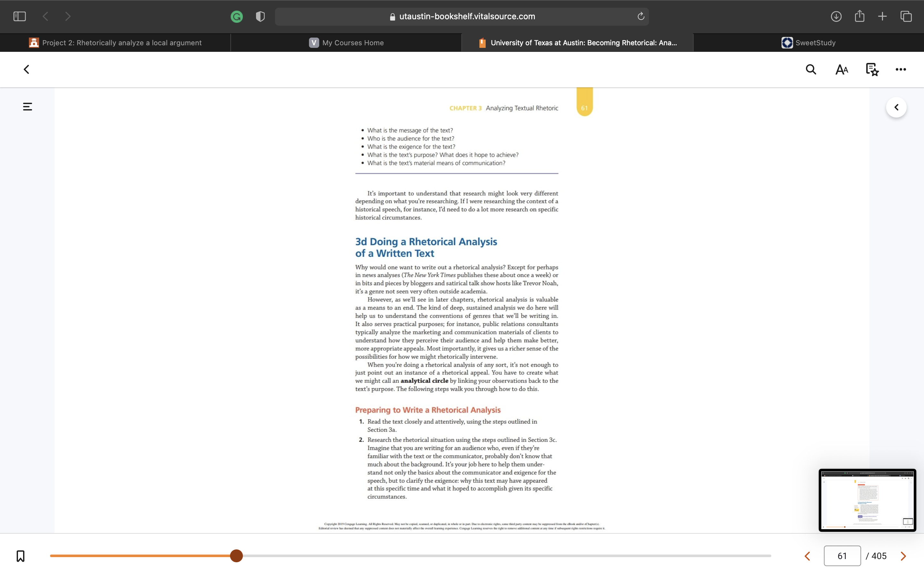The width and height of the screenshot is (924, 578).
Task: Open the more options ellipsis menu
Action: tap(901, 70)
